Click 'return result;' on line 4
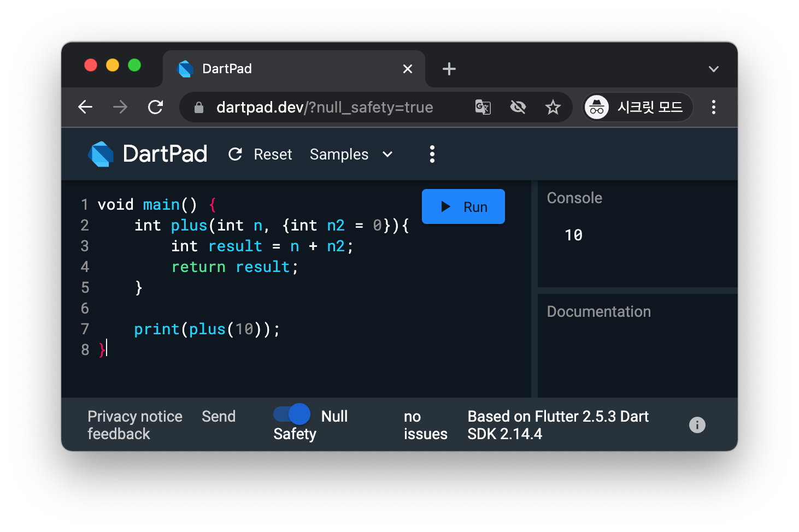 [235, 267]
